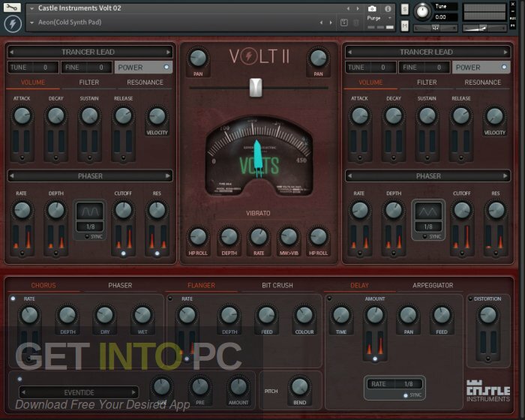Click the MW>VIB knob

click(289, 237)
